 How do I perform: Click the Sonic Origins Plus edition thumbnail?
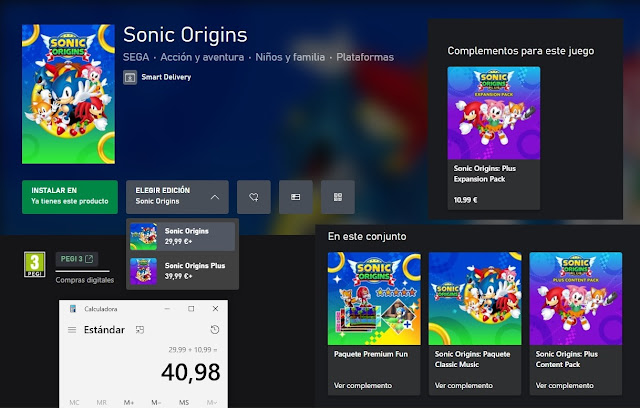pos(143,271)
